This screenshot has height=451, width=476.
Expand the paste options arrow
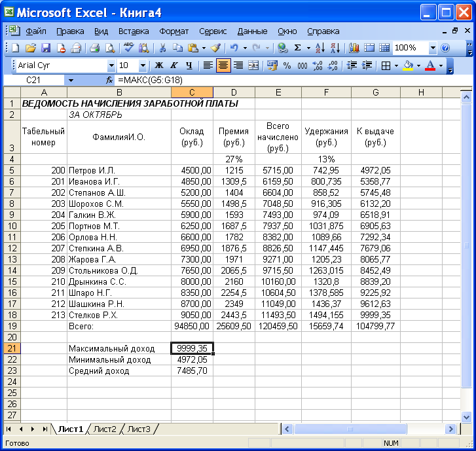204,48
